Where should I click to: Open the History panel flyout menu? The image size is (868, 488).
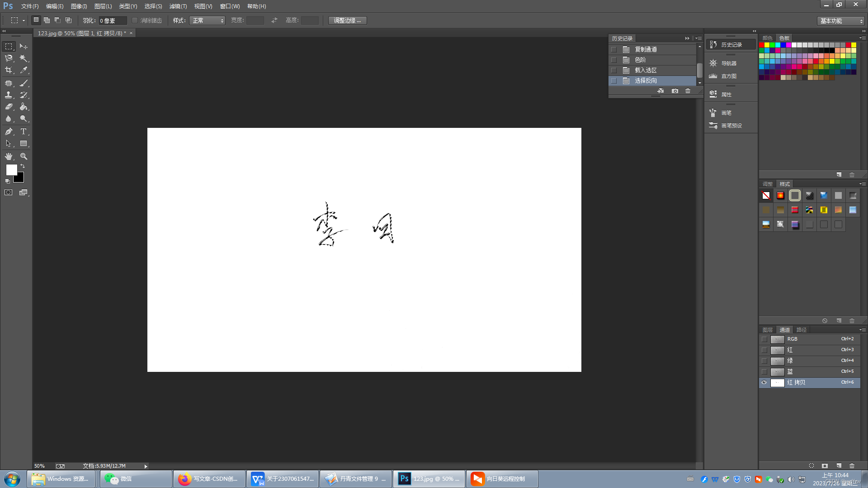pos(698,38)
